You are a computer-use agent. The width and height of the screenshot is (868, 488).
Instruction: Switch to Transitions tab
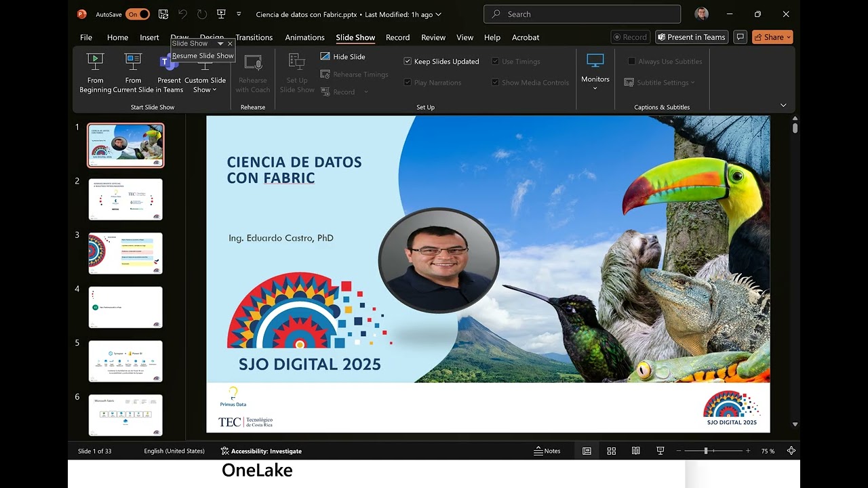point(254,37)
